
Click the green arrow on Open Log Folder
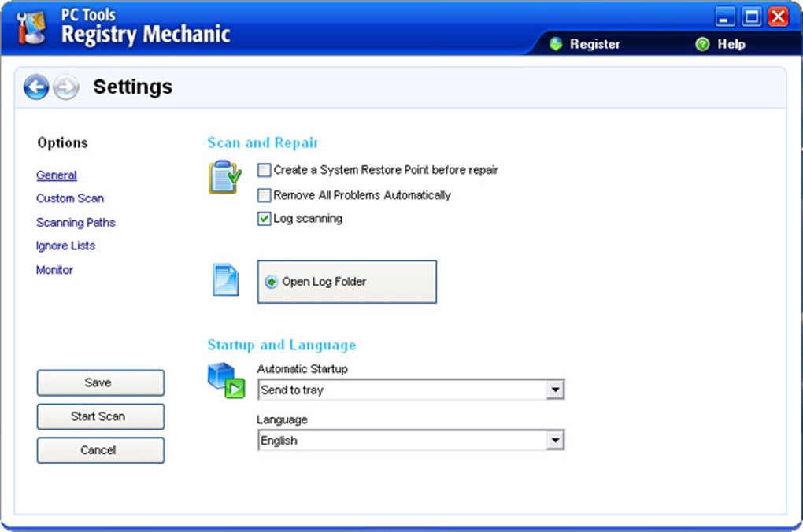coord(272,282)
